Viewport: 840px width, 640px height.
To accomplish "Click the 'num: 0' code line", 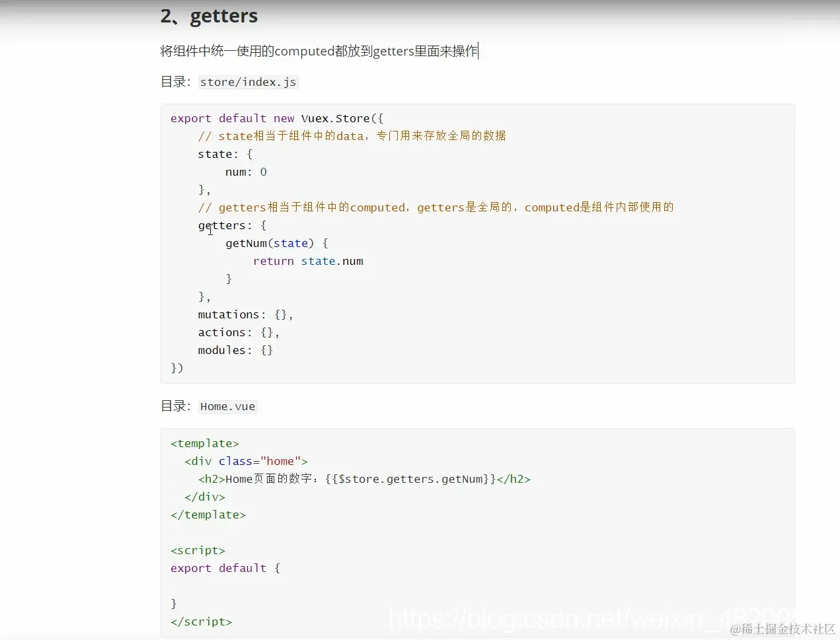I will 246,172.
